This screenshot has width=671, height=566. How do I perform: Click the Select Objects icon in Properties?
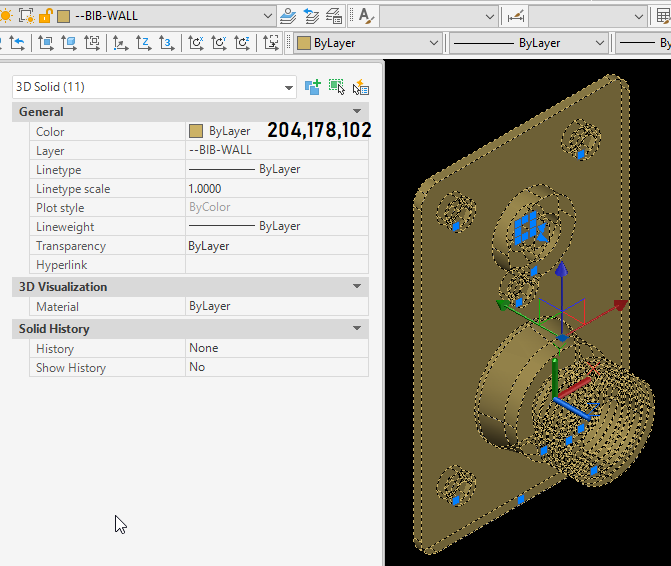coord(337,87)
